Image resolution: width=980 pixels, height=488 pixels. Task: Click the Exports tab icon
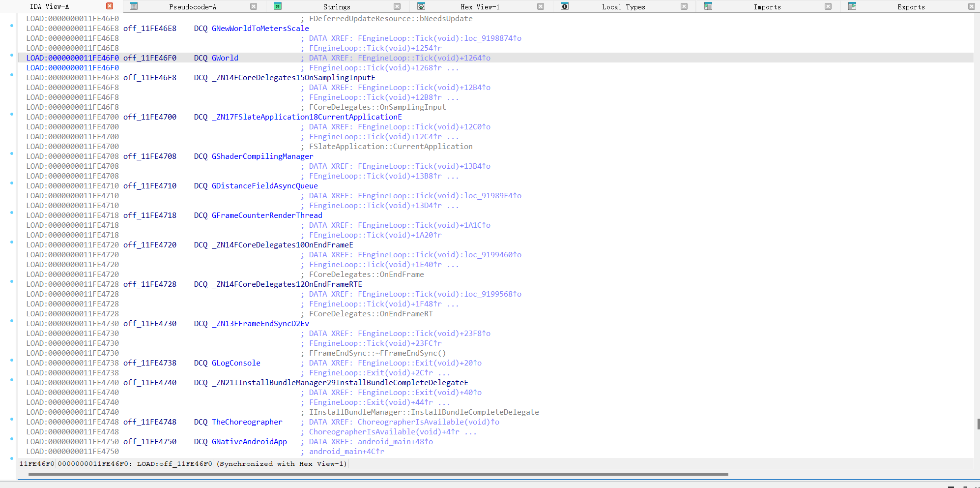pyautogui.click(x=852, y=6)
